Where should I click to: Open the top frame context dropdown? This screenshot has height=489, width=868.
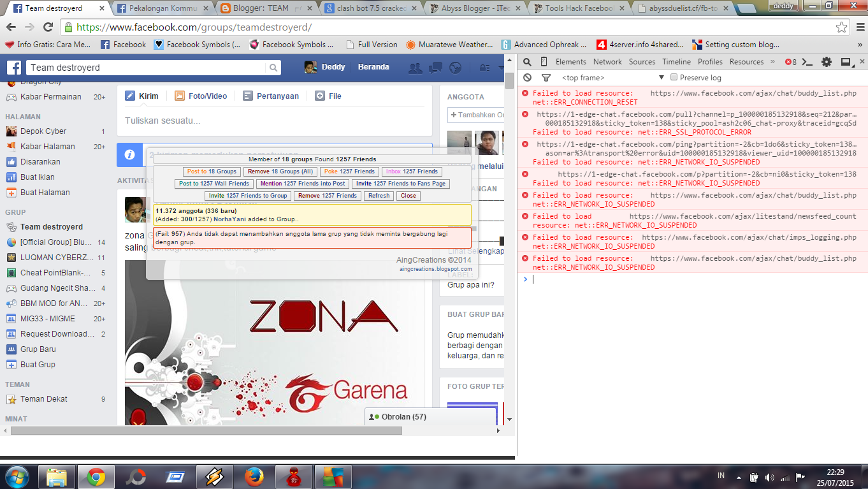(612, 78)
